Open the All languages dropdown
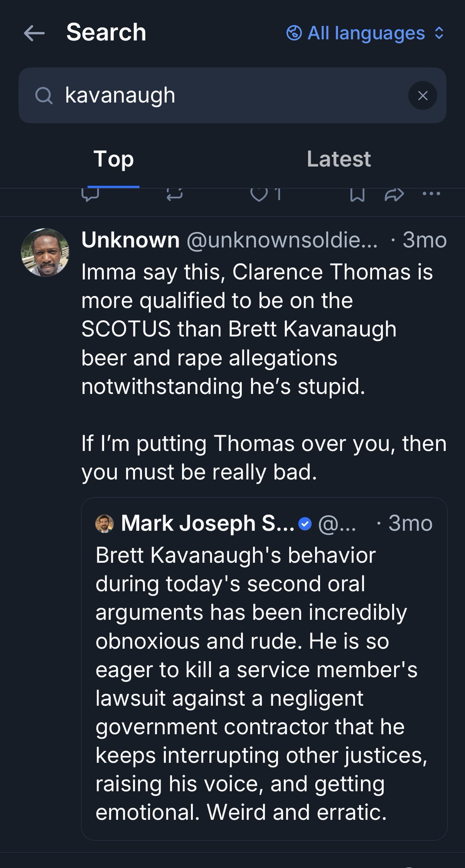 click(x=366, y=33)
